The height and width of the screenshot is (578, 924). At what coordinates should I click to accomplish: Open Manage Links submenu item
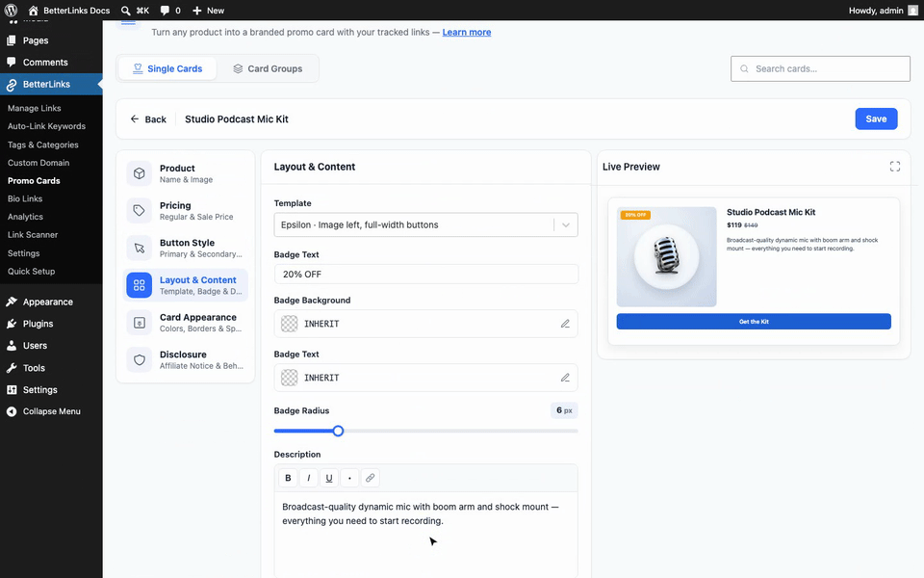pos(35,108)
